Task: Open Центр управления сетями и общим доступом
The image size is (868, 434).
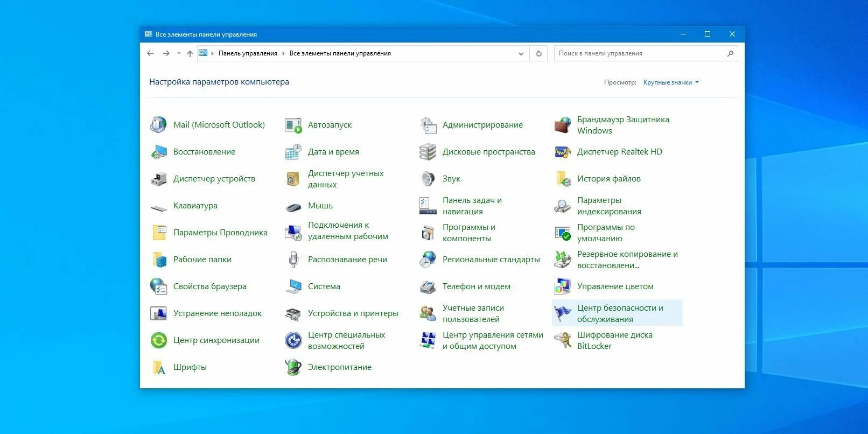Action: [x=493, y=340]
